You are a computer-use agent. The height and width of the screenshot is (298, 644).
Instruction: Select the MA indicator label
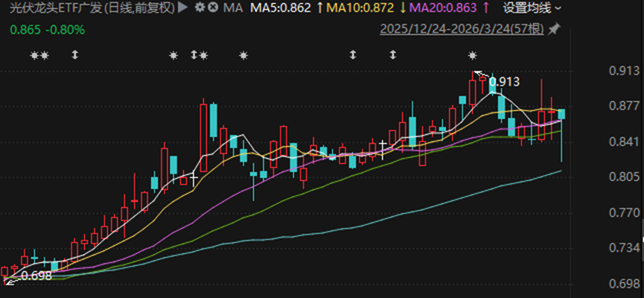[233, 7]
